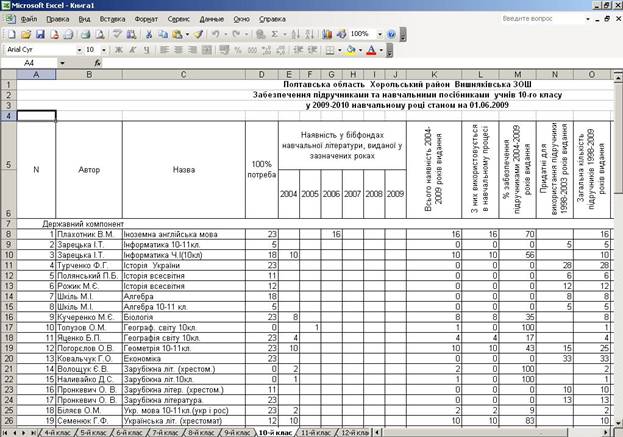Toggle Italic formatting button
The image size is (623, 437).
pos(133,50)
